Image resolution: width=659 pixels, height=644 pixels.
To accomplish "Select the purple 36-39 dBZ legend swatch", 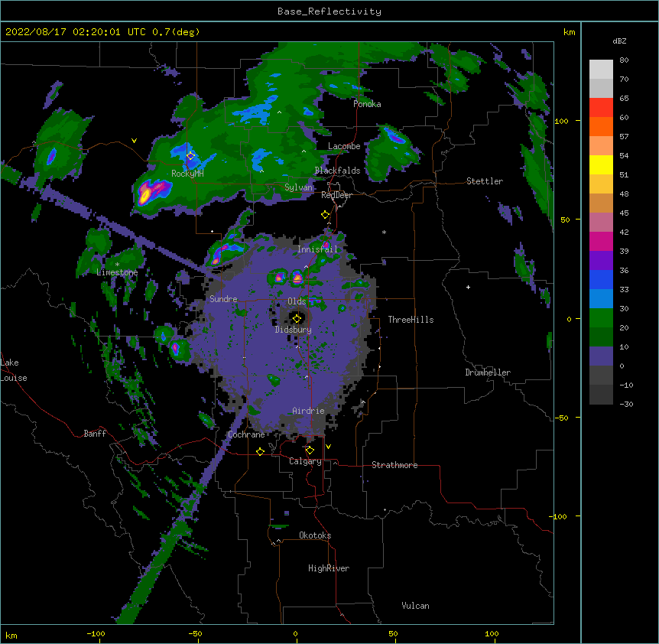I will pyautogui.click(x=601, y=261).
